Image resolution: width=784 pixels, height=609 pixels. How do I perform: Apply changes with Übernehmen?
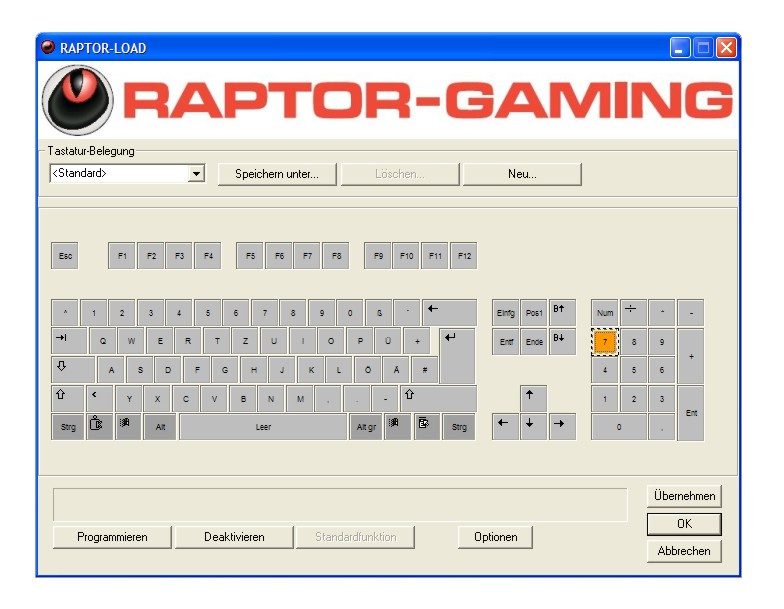coord(684,496)
